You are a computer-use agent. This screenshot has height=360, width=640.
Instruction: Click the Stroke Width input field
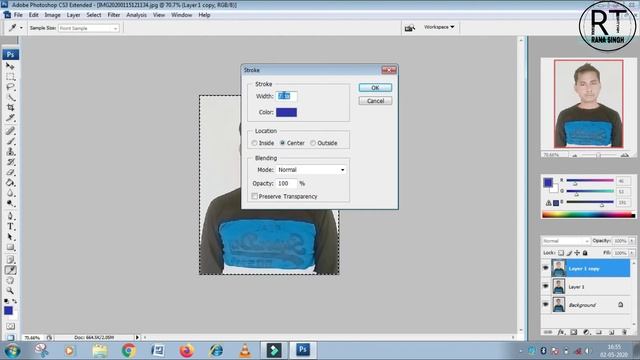point(286,96)
